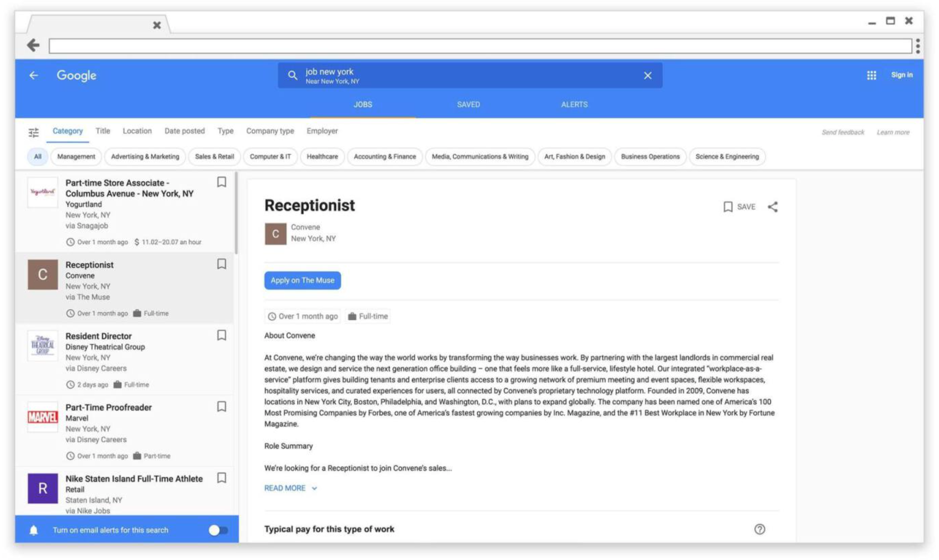Viewport: 939px width, 560px height.
Task: Filter by Computer & IT category
Action: pos(270,157)
